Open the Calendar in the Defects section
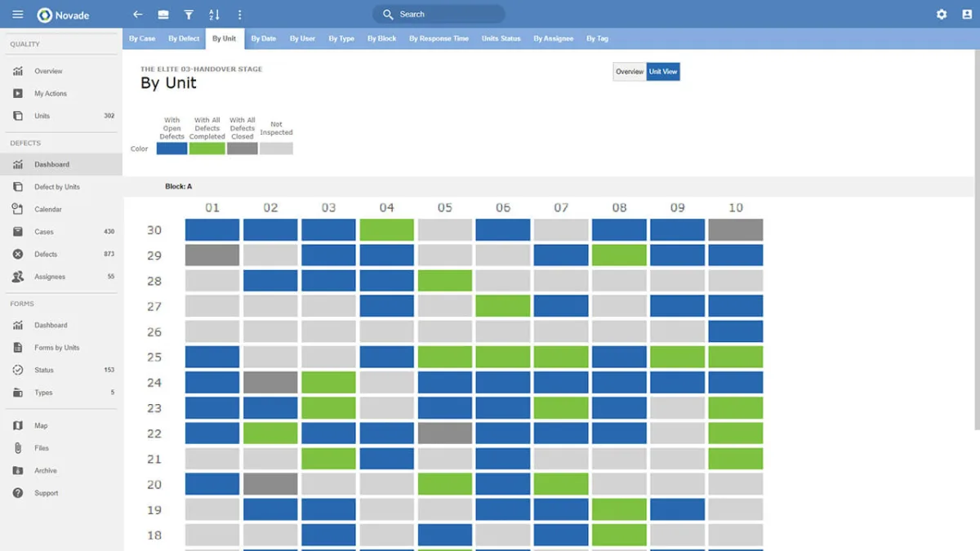This screenshot has height=551, width=980. 49,209
